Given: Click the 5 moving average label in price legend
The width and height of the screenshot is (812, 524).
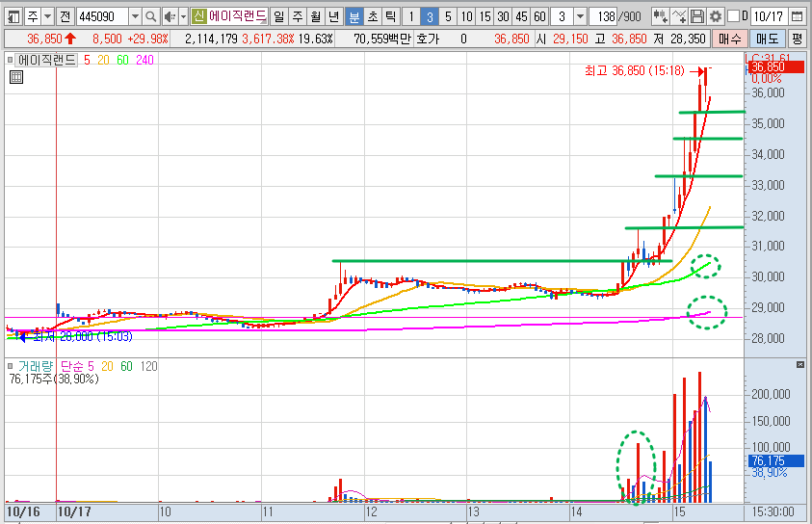Looking at the screenshot, I should click(x=87, y=60).
